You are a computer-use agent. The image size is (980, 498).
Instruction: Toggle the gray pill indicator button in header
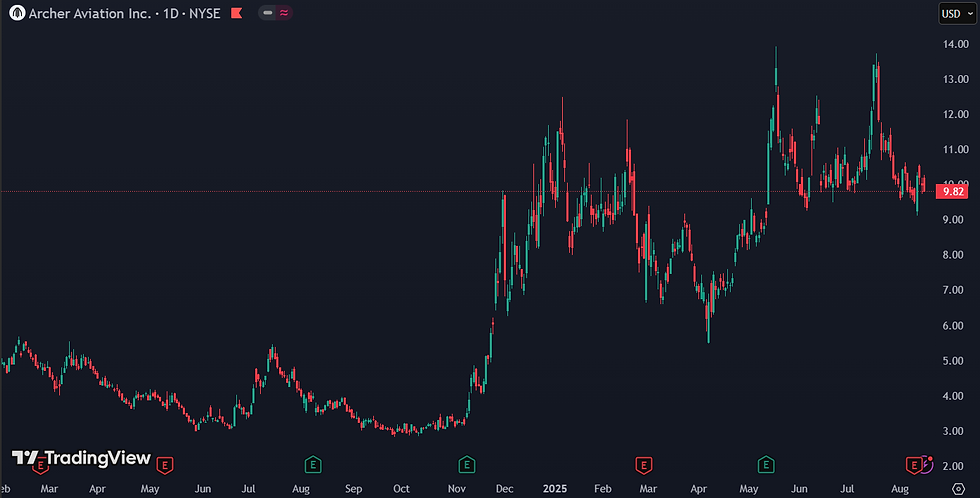268,12
